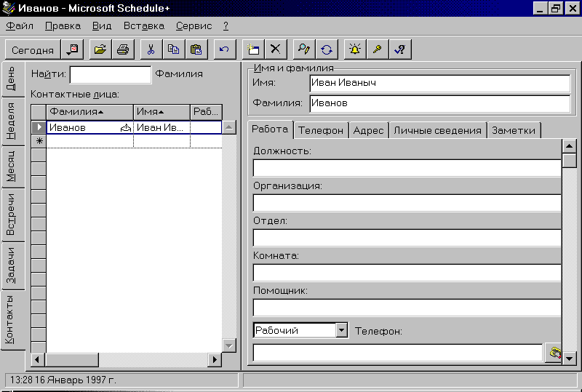This screenshot has width=582, height=392.
Task: Click the Сегодня (Today) button
Action: (33, 49)
